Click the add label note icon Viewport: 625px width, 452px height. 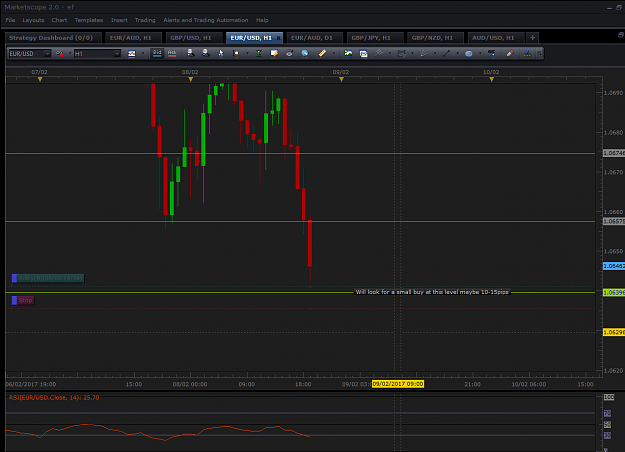click(x=274, y=53)
